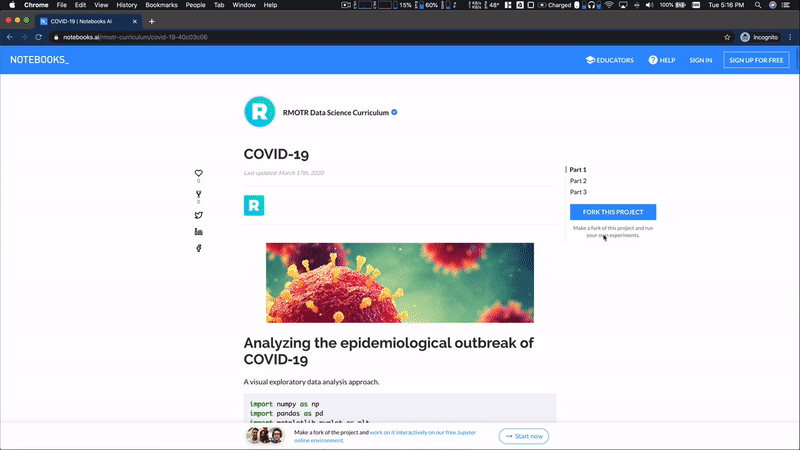The image size is (800, 450).
Task: Click 'A visual exploratory data analysis approach.' text
Action: pos(311,382)
